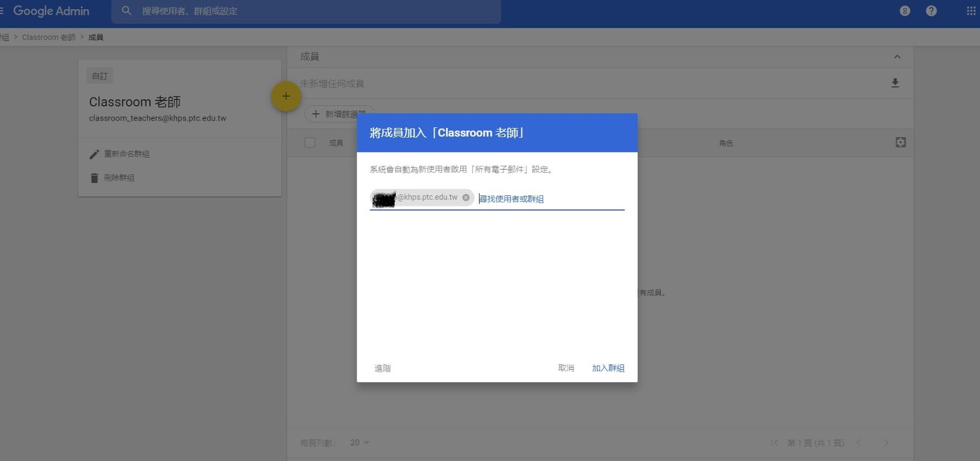Click the 新增篩選器 filter button
The height and width of the screenshot is (461, 980).
point(340,114)
